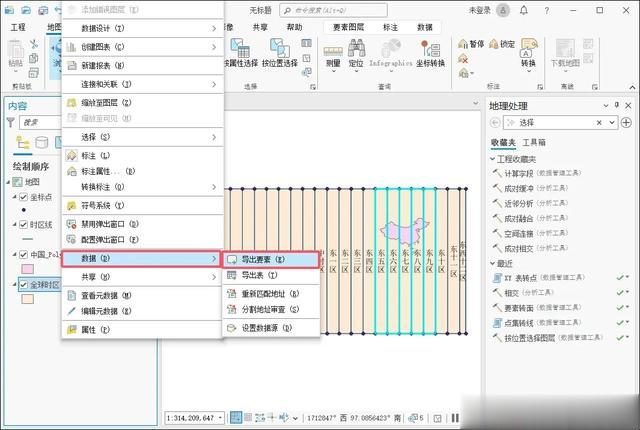Open the 测量 measure tool
Viewport: 640px width, 430px height.
point(333,56)
